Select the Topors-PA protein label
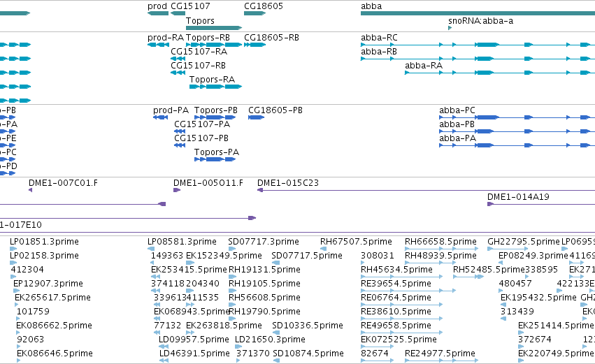This screenshot has height=364, width=595. (x=217, y=152)
